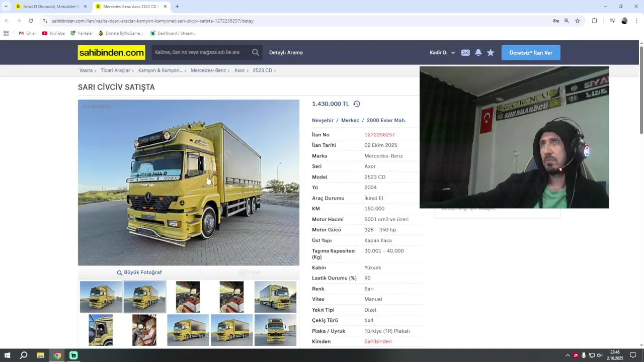Open Donate ByNoGame bookmark

click(x=121, y=33)
